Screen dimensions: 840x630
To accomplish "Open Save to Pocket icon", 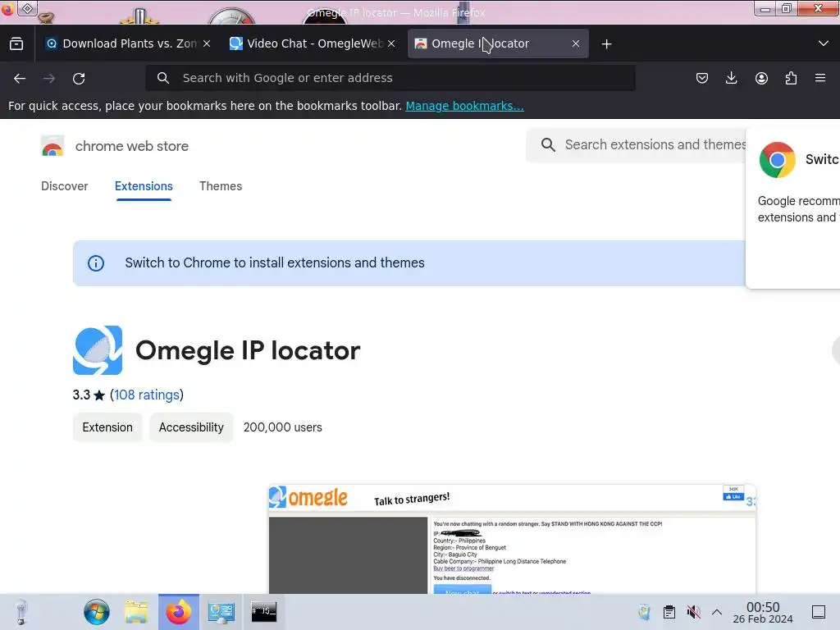I will (x=702, y=78).
